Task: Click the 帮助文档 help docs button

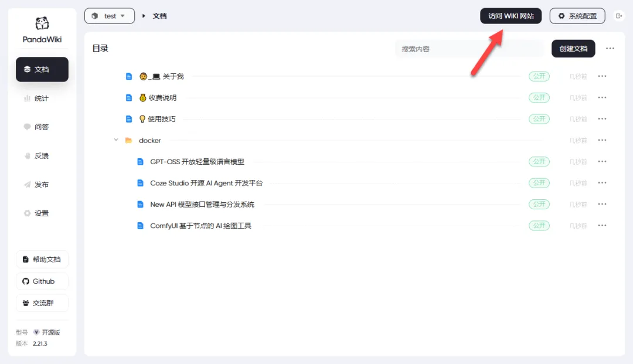Action: pos(42,259)
